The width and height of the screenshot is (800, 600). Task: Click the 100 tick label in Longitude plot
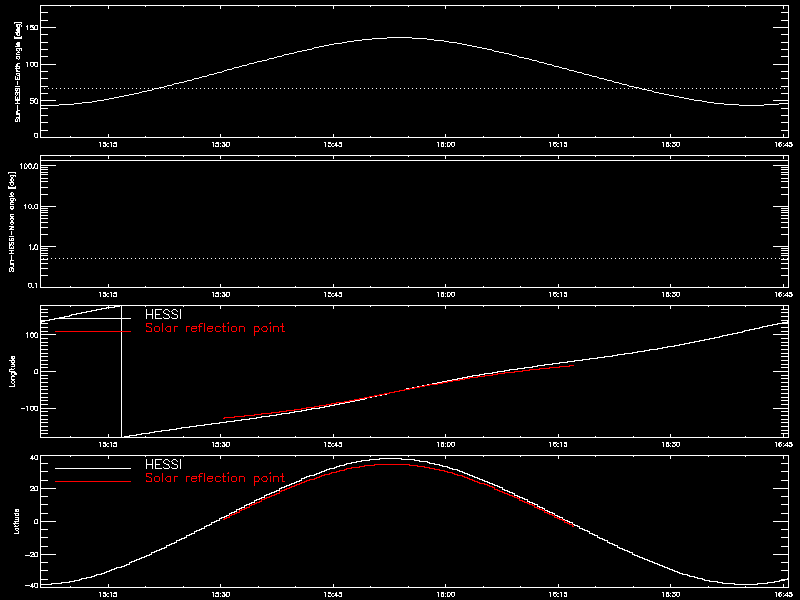33,335
